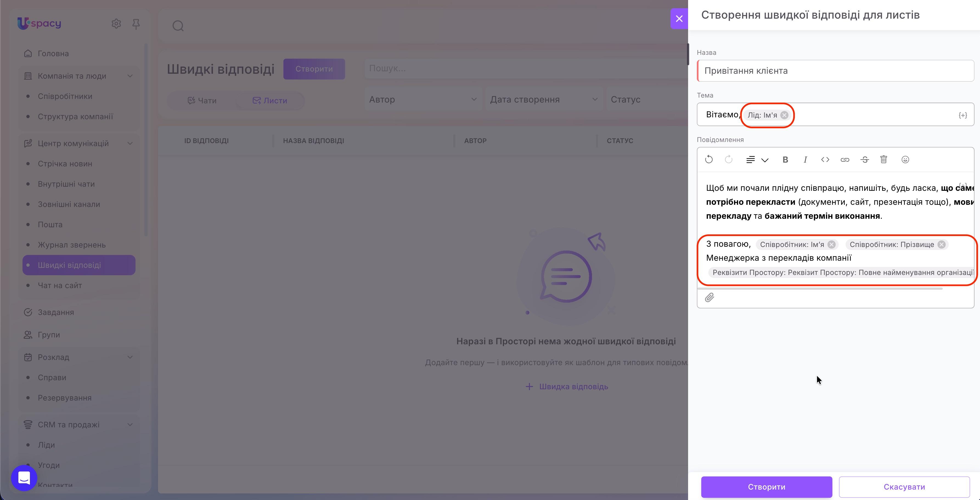Open the support chat widget
This screenshot has width=980, height=500.
(x=24, y=478)
